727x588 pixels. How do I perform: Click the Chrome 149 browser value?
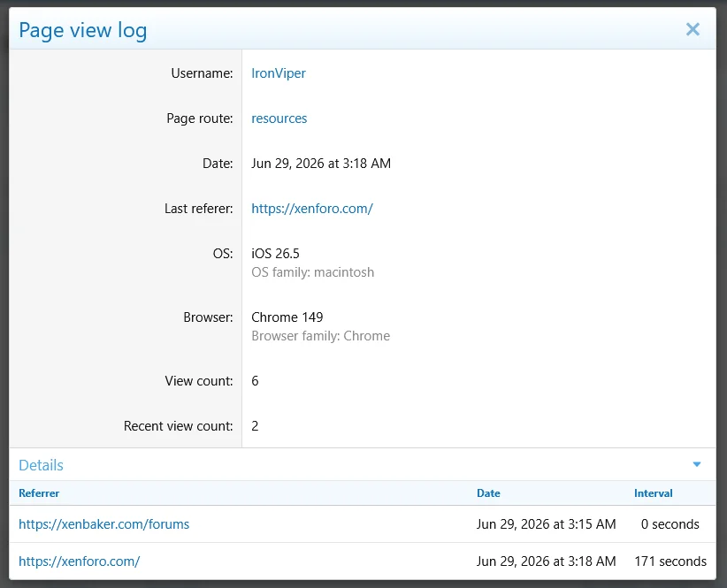click(287, 317)
